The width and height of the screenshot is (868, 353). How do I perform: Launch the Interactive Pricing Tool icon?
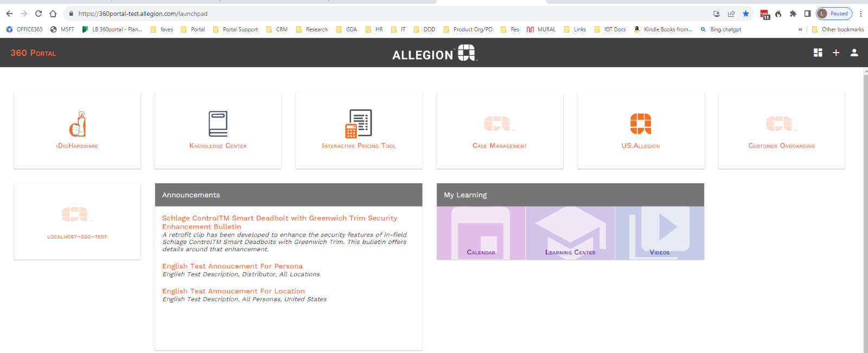coord(359,124)
